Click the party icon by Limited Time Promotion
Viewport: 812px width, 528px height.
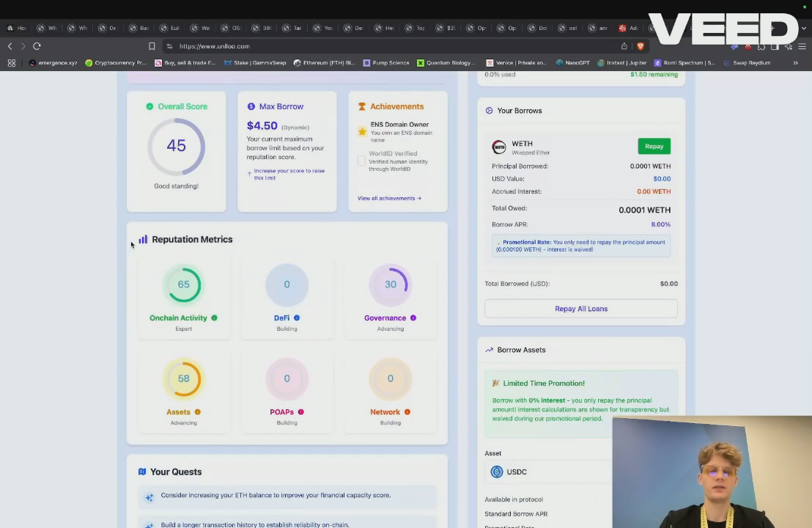pos(495,383)
